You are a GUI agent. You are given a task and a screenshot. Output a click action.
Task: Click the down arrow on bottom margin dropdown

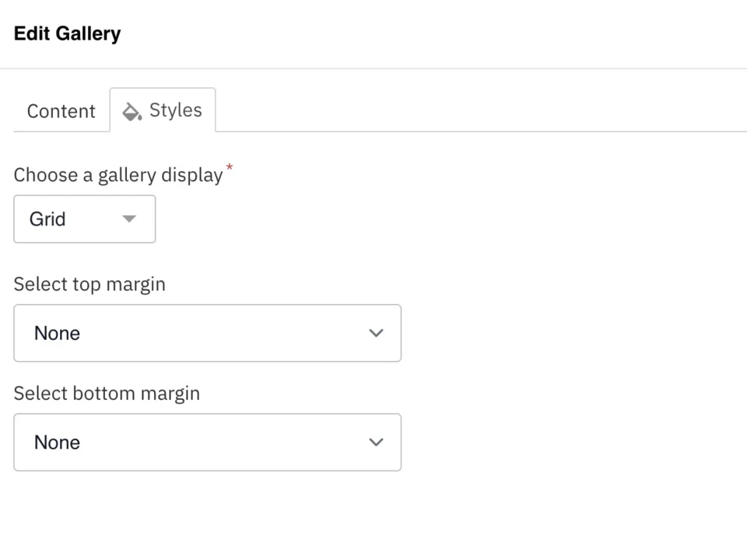click(x=376, y=442)
